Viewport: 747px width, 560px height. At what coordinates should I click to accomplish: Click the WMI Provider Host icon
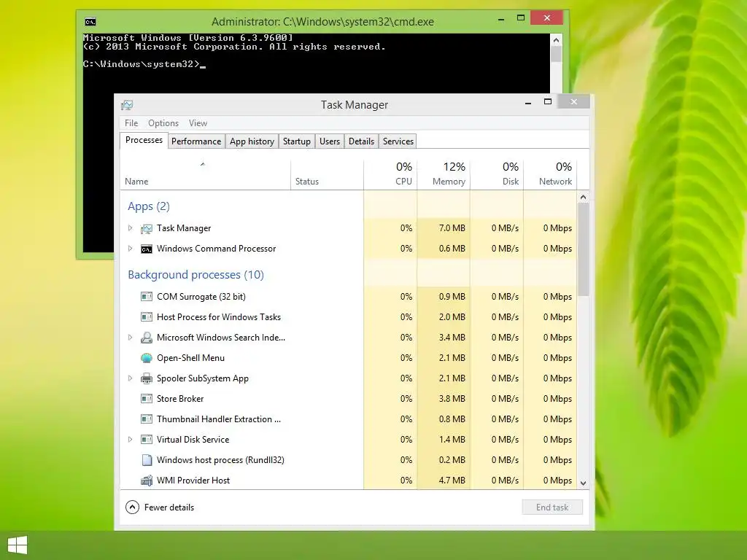coord(147,481)
